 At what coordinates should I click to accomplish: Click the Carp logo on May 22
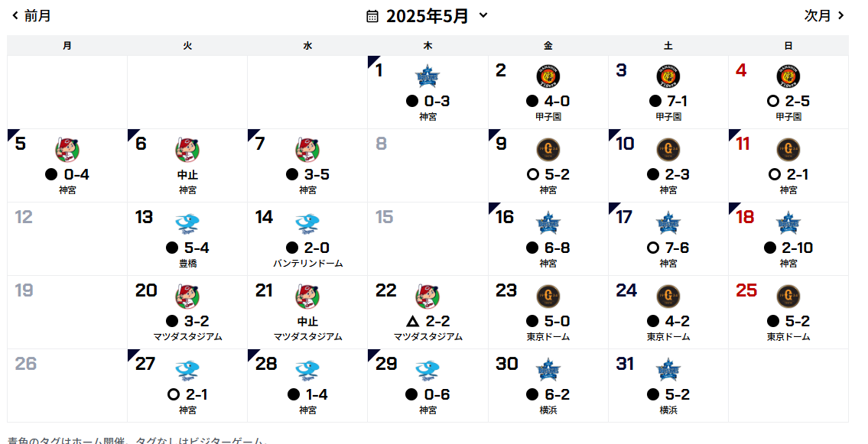coord(427,296)
